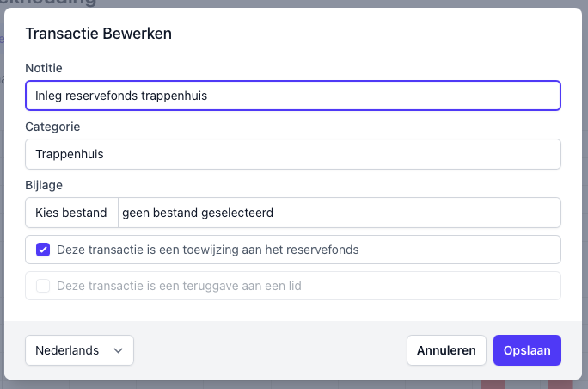Viewport: 588px width, 389px height.
Task: Save the transaction with Opslaan
Action: point(527,350)
